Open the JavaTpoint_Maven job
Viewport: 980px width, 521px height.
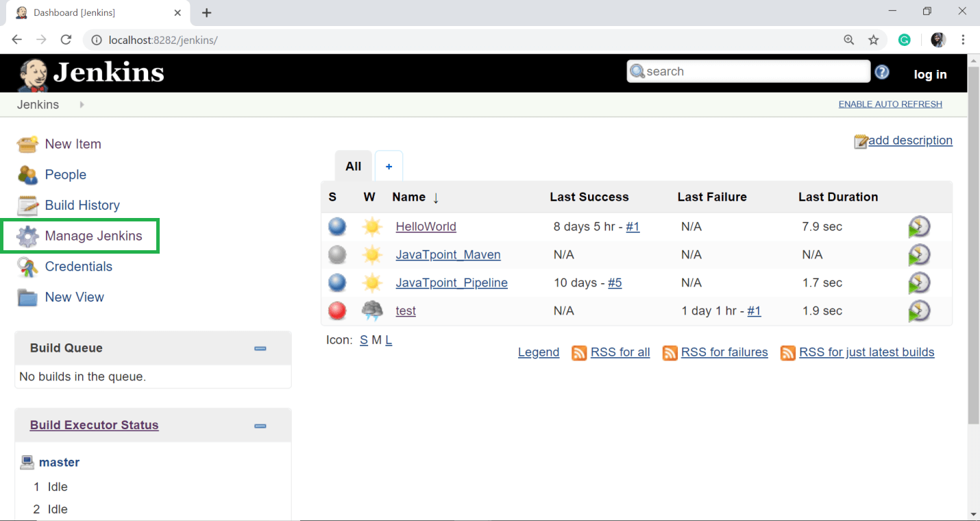[x=448, y=254]
